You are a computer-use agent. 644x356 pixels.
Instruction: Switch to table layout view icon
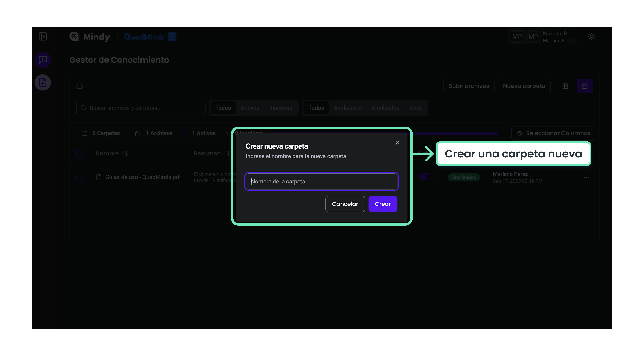(x=585, y=86)
